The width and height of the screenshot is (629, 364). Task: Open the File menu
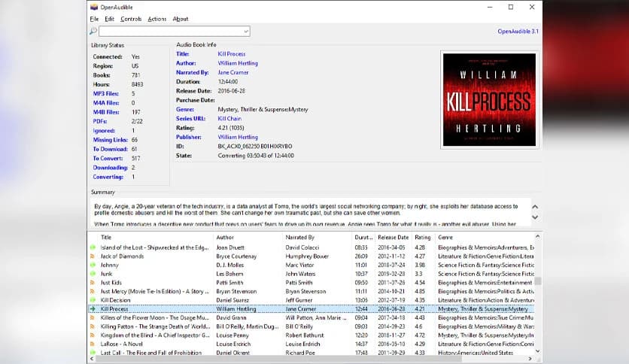point(94,19)
